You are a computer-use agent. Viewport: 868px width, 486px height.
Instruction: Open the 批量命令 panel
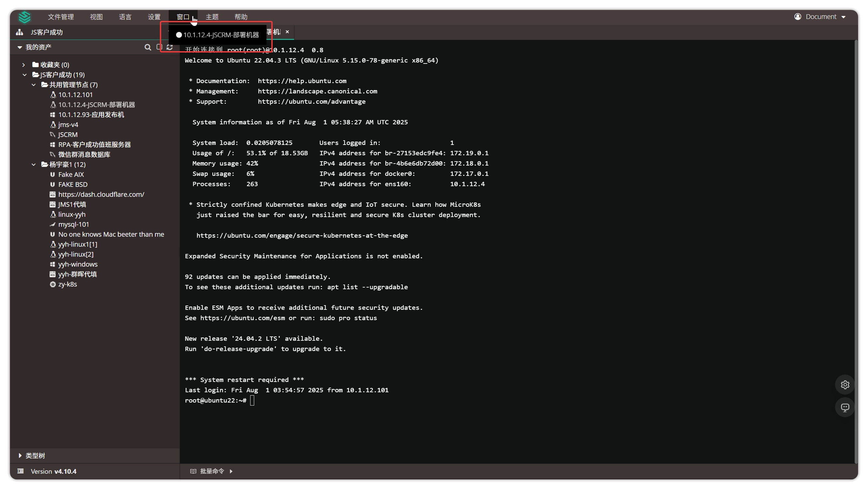point(212,471)
